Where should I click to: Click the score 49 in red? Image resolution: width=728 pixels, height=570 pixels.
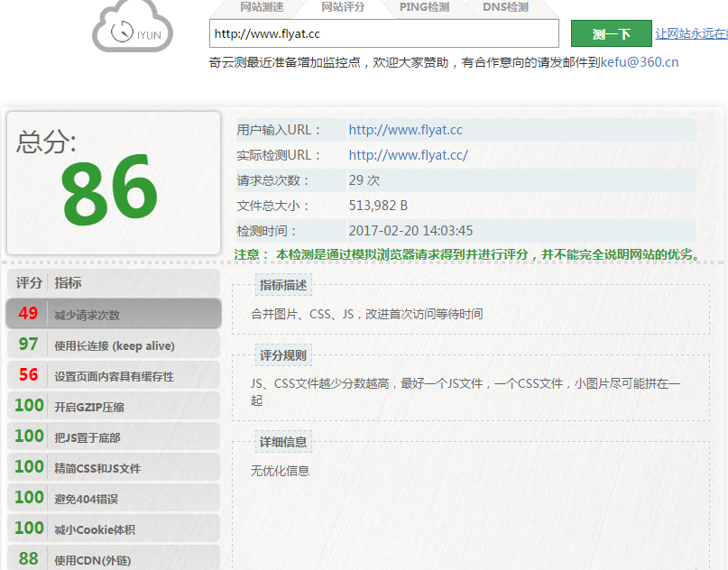28,313
